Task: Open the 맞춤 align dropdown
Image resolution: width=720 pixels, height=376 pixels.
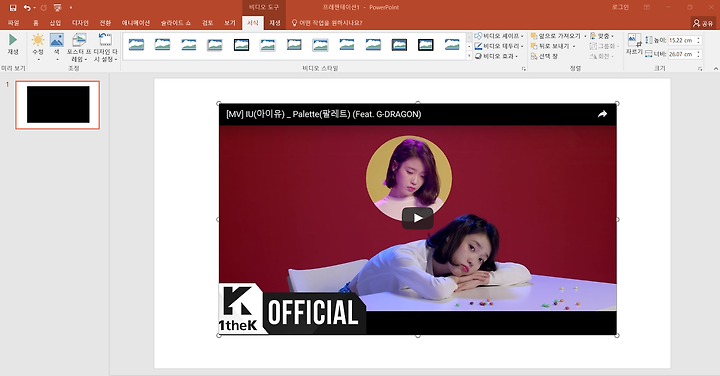Action: coord(602,36)
